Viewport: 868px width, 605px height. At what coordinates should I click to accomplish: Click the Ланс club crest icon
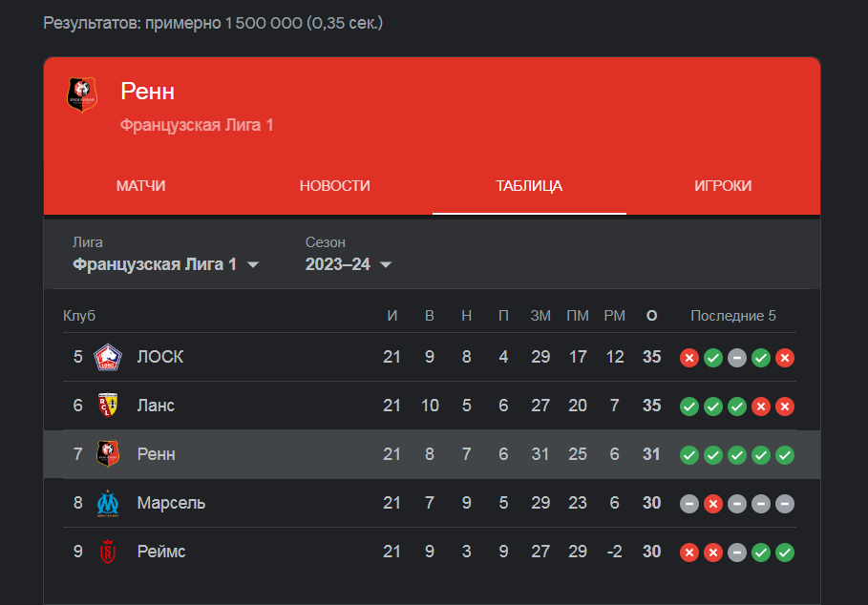point(107,406)
